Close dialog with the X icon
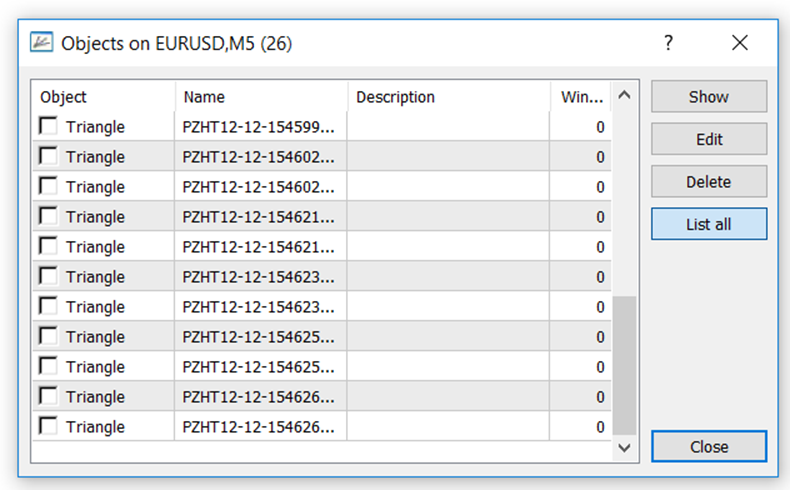Screen dimensions: 790x490 click(x=740, y=43)
